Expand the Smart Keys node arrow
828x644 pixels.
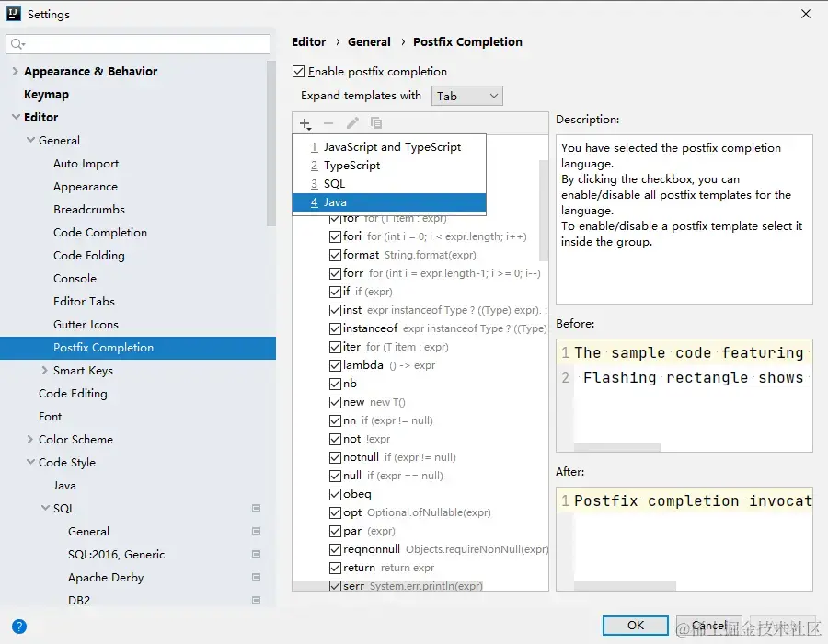click(x=44, y=371)
